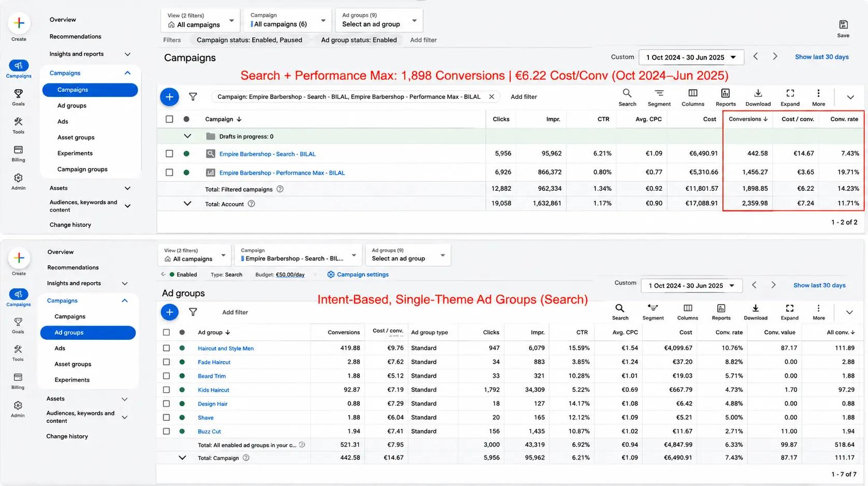Click the filter funnel icon in the Campaigns table
This screenshot has height=486, width=868.
tap(193, 97)
